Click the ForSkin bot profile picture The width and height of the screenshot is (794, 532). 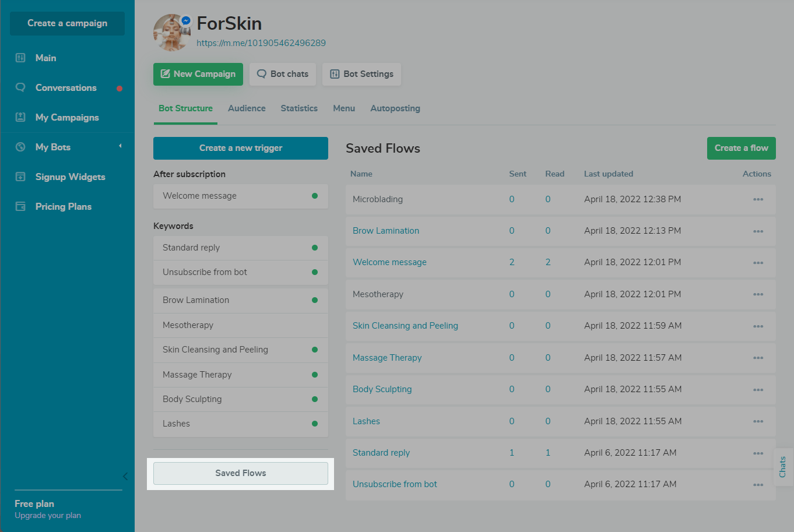[x=172, y=33]
